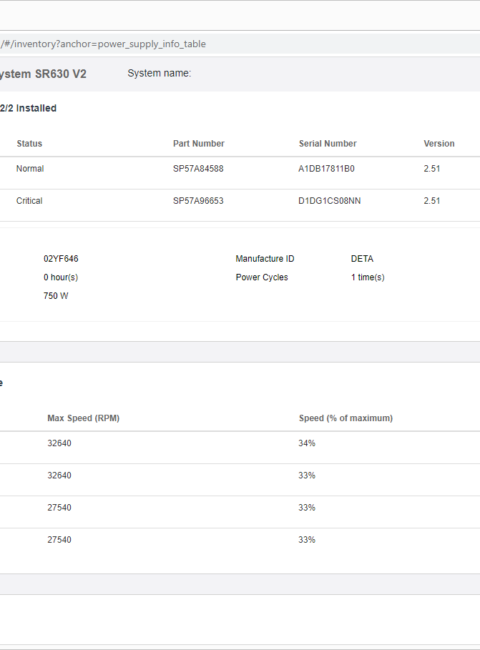
Task: Click the 34% fan speed value
Action: (x=307, y=443)
